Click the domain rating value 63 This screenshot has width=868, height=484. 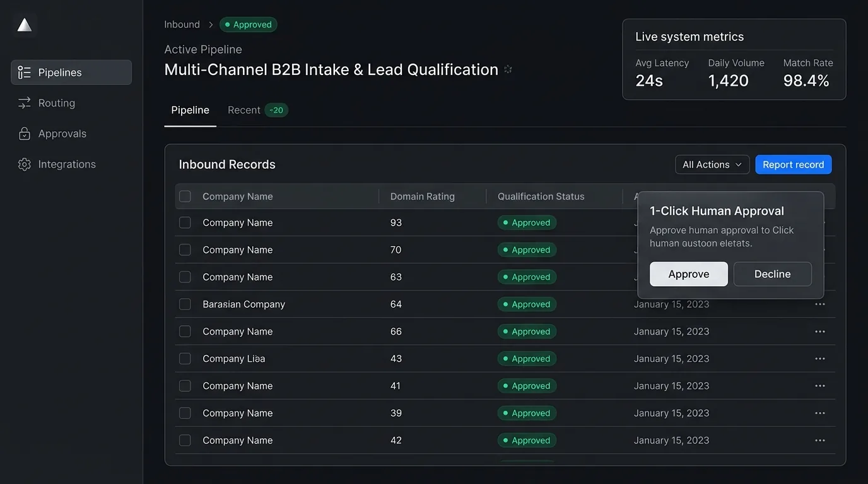396,277
